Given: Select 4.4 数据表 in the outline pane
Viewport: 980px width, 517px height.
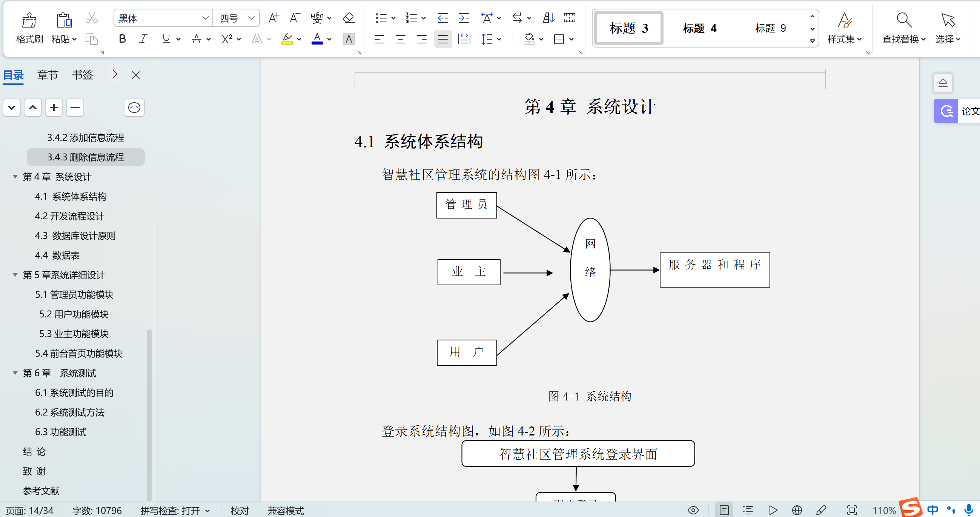Looking at the screenshot, I should coord(57,255).
